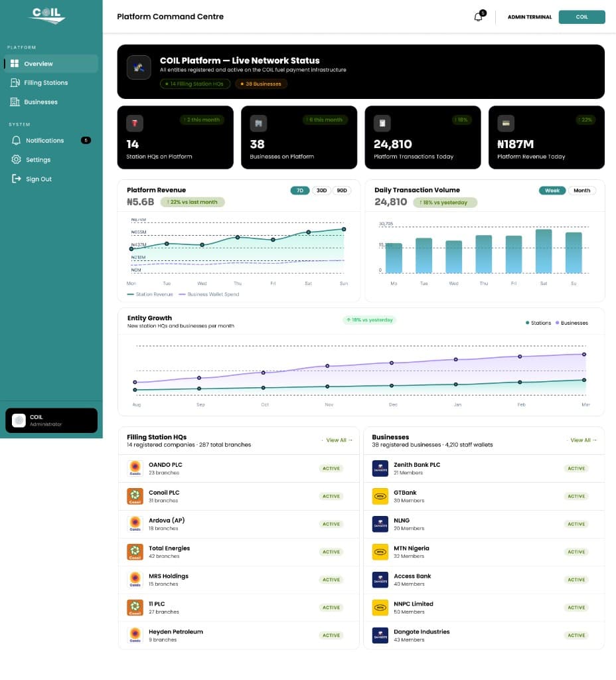The width and height of the screenshot is (616, 680).
Task: Click the Overview grid icon
Action: click(x=15, y=63)
